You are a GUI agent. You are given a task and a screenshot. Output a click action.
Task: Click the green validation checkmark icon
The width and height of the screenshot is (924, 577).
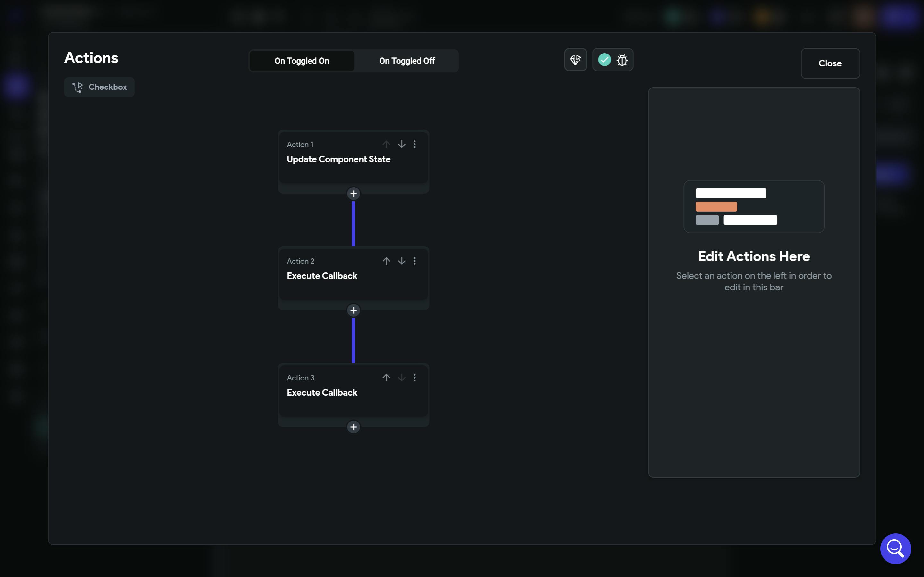[604, 60]
